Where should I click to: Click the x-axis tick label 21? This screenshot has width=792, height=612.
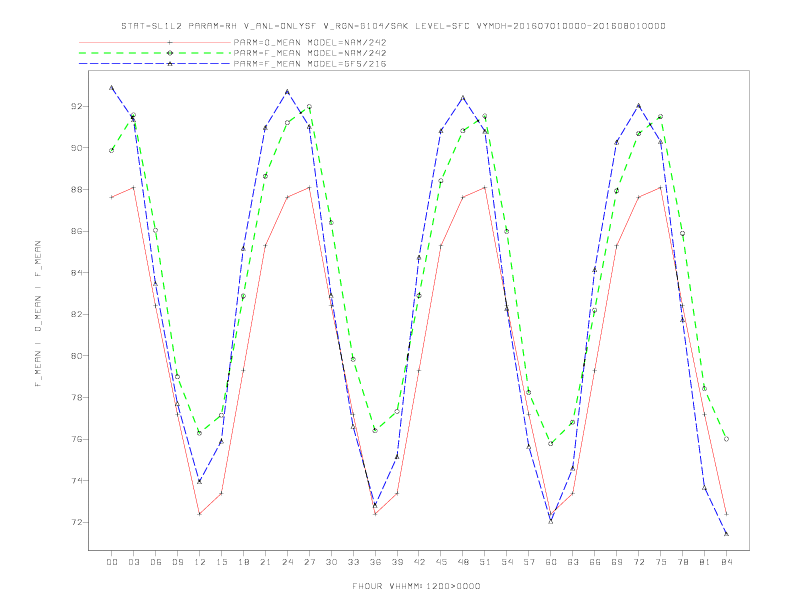pyautogui.click(x=265, y=562)
